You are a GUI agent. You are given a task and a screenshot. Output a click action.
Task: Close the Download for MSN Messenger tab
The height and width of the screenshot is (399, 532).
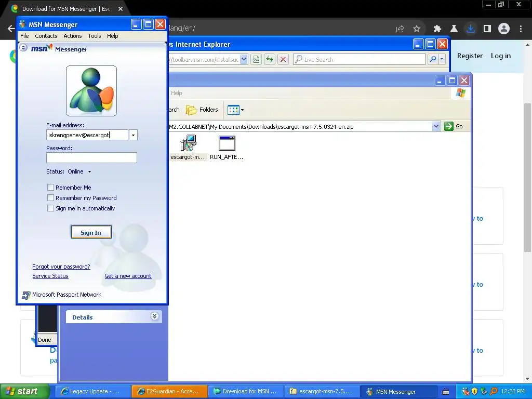click(x=121, y=9)
